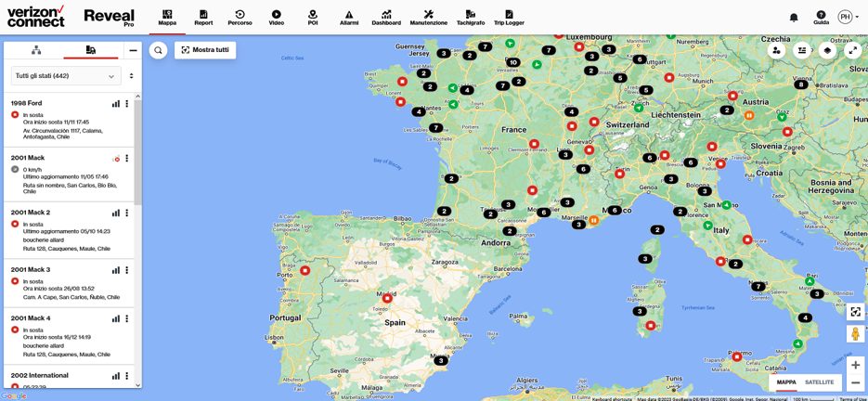Screen dimensions: 868x401
Task: Open options menu for 2001 Mack
Action: pos(127,159)
